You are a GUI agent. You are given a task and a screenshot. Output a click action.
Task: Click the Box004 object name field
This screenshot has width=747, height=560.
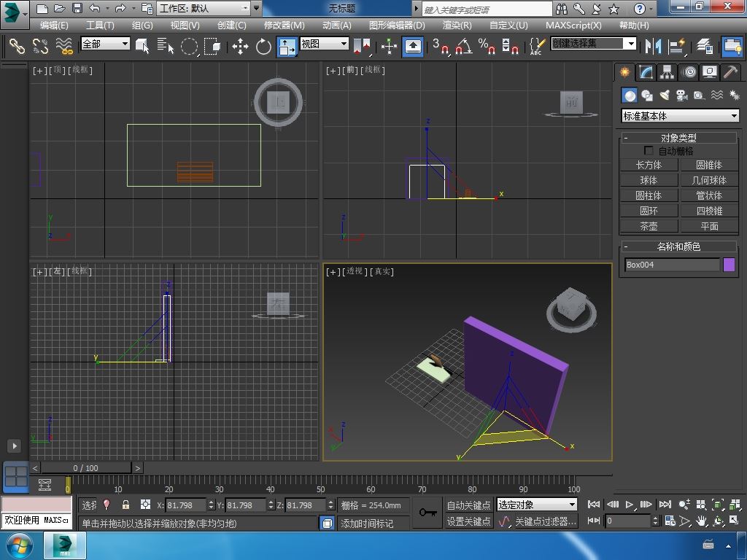tap(672, 265)
